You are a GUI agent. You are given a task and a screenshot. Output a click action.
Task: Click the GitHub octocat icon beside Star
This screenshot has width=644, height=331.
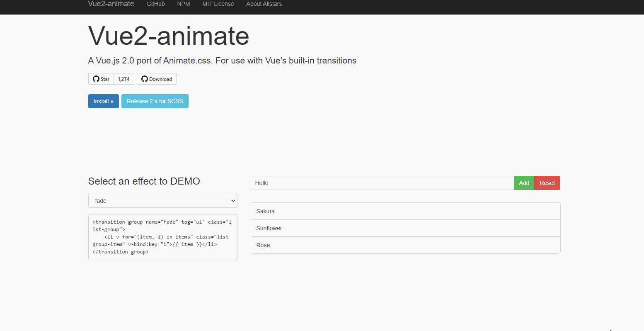click(x=96, y=79)
